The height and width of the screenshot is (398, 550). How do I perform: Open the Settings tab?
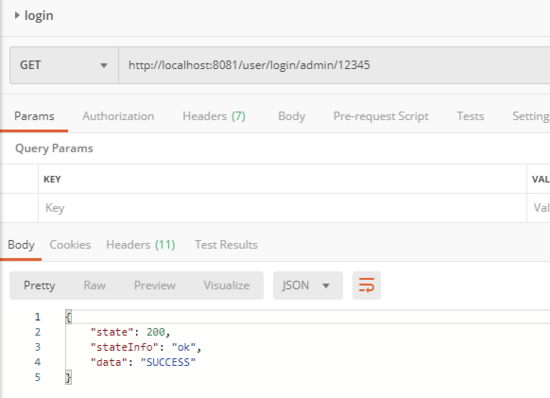(x=531, y=116)
